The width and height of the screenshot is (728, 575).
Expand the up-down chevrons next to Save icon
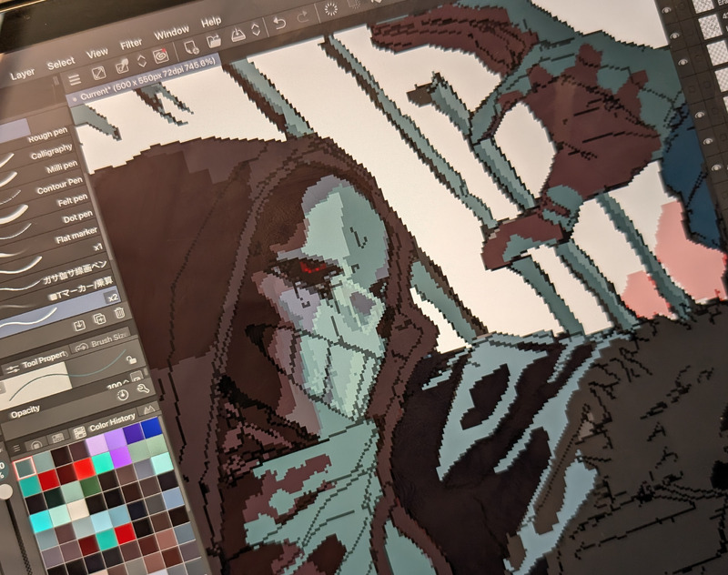tap(256, 30)
